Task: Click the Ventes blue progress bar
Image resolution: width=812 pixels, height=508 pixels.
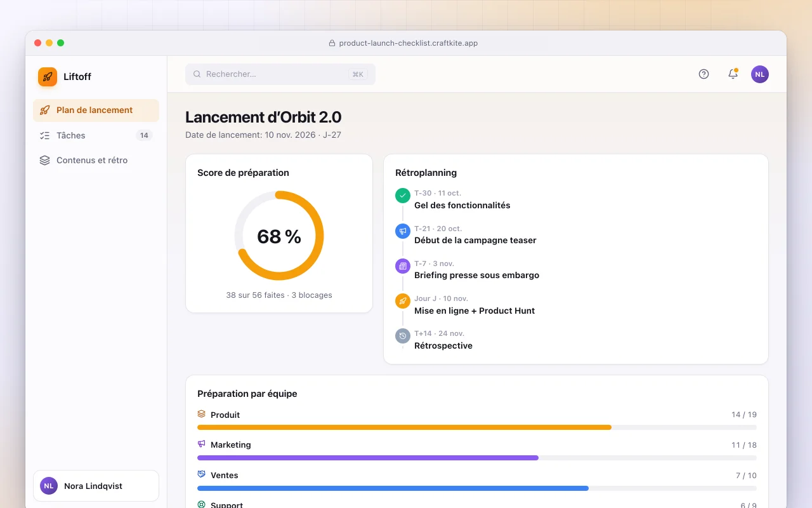Action: (393, 488)
